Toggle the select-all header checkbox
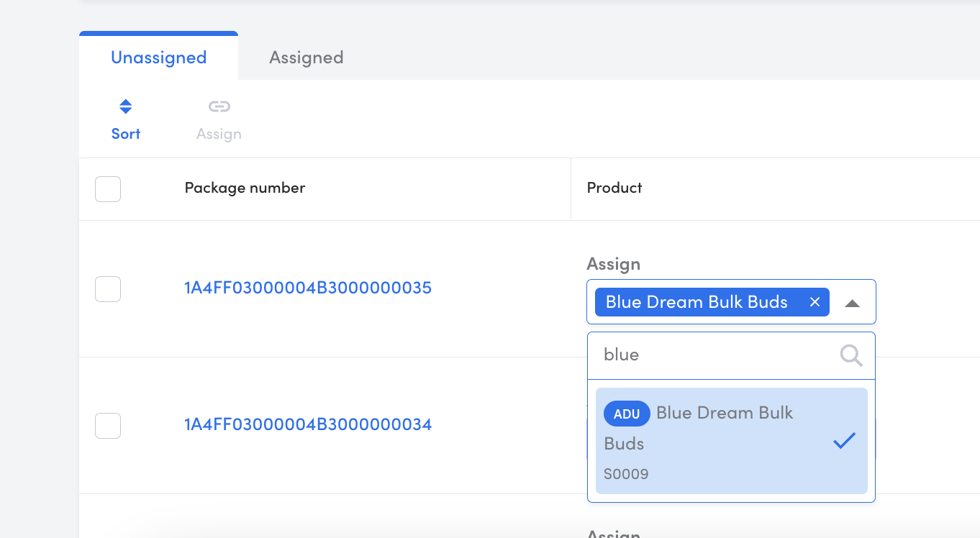The width and height of the screenshot is (980, 538). pyautogui.click(x=108, y=189)
